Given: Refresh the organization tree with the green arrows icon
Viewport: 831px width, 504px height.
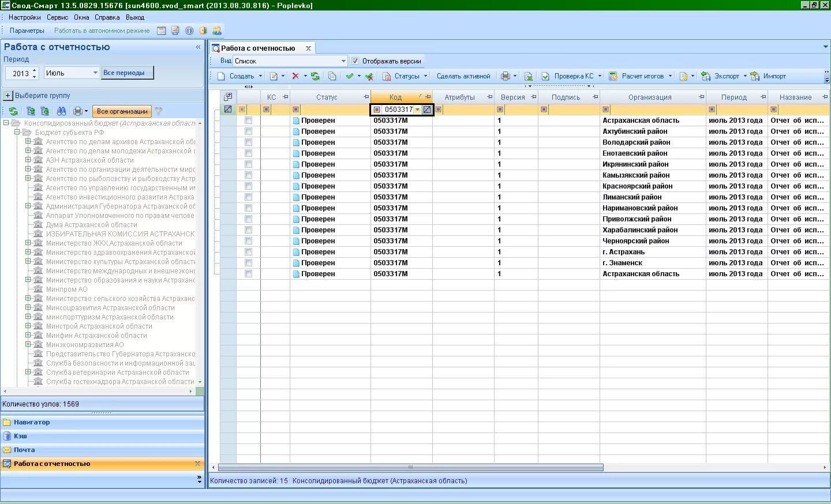Looking at the screenshot, I should click(x=13, y=111).
